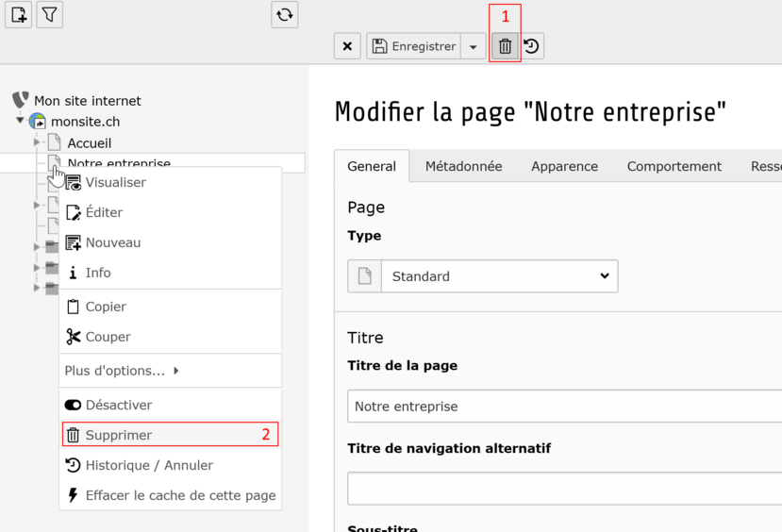Switch to the Apparence tab
This screenshot has width=782, height=532.
click(564, 166)
